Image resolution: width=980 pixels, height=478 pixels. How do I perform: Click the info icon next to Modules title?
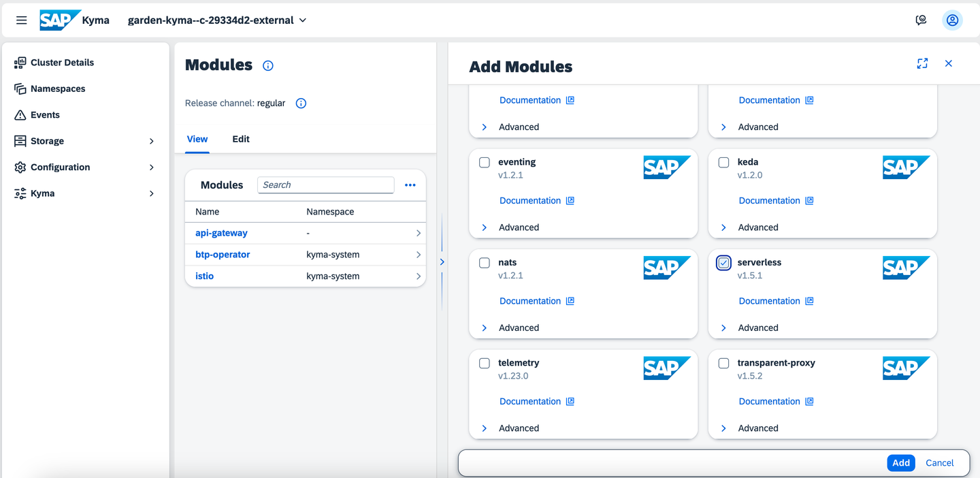coord(268,66)
